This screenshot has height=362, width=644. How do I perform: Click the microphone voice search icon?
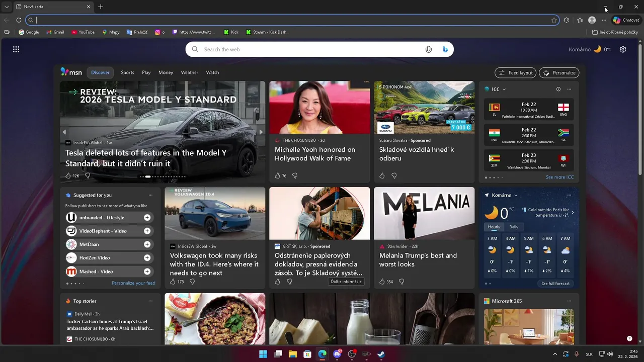pos(429,49)
